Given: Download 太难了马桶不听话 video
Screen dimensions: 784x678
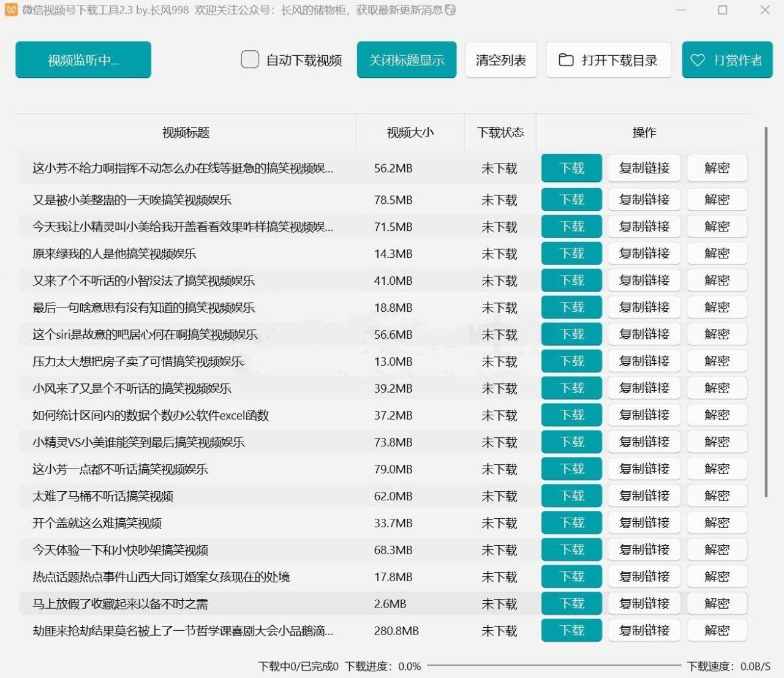Looking at the screenshot, I should (x=571, y=496).
